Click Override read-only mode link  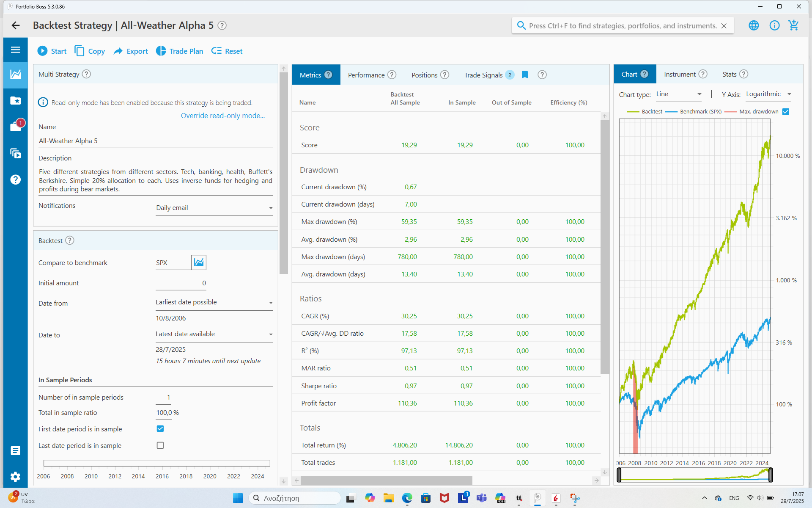coord(223,116)
